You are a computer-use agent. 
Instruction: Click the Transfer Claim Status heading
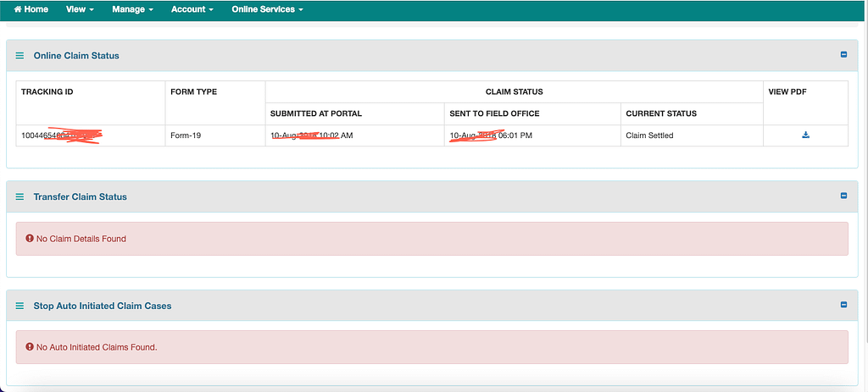(x=80, y=196)
